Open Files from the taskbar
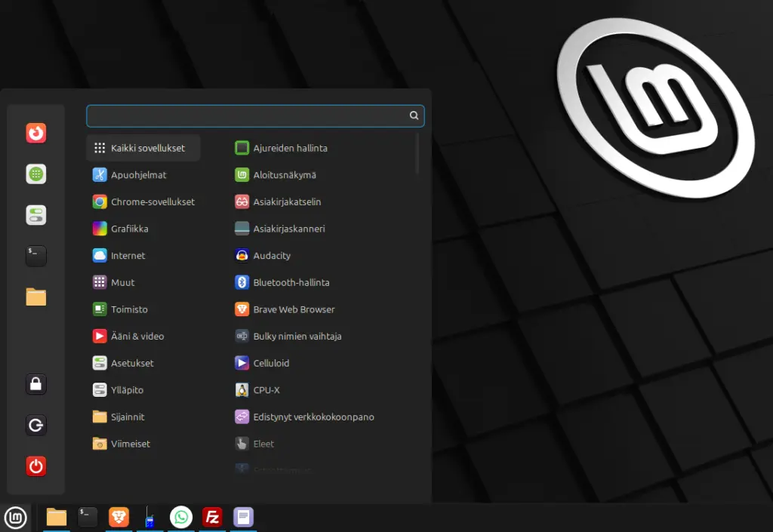Screen dimensions: 773x532 [56, 517]
